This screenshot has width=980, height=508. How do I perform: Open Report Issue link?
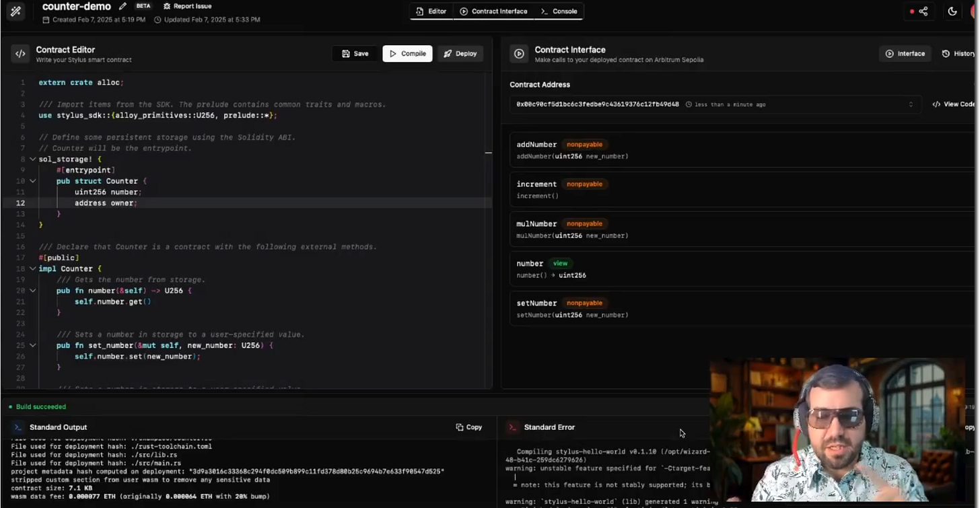188,6
